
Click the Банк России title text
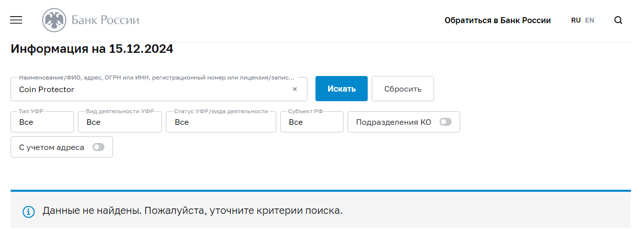tap(105, 21)
